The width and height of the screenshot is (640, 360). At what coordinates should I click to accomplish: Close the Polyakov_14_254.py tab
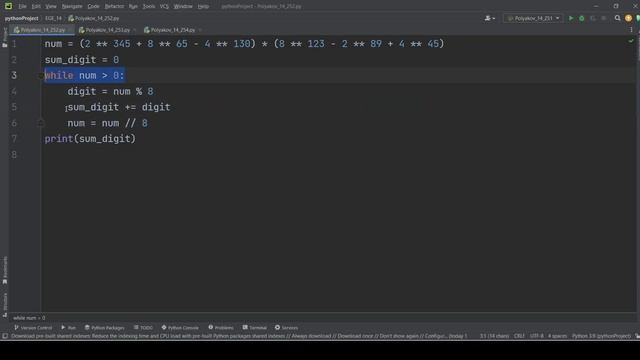pyautogui.click(x=200, y=30)
